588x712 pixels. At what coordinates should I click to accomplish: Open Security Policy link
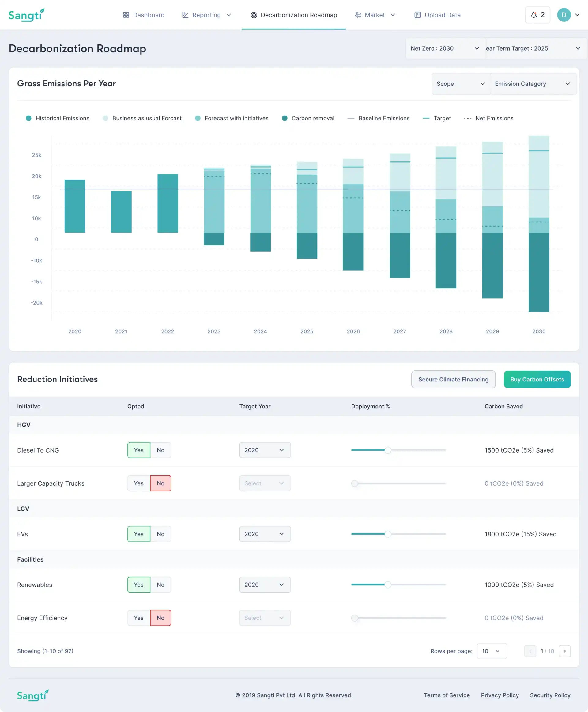coord(550,695)
